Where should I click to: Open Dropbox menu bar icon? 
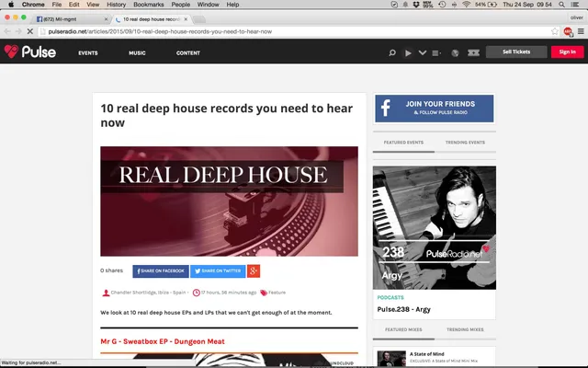(416, 5)
